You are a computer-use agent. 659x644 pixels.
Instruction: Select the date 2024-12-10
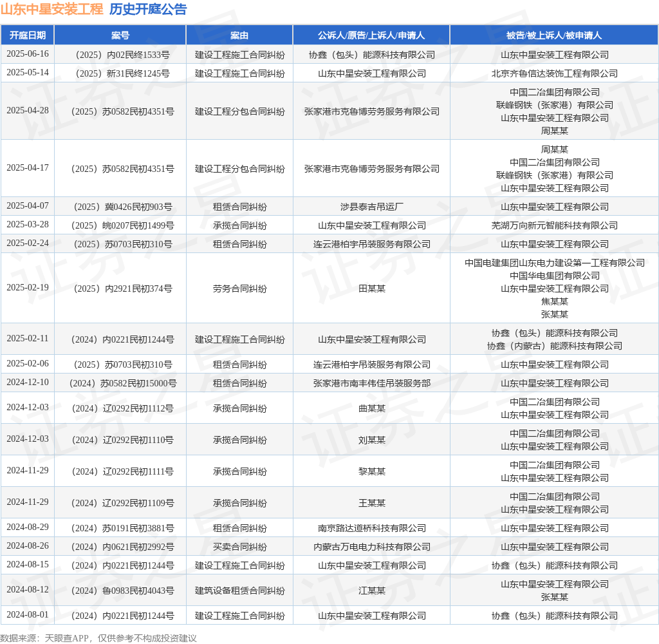tap(28, 382)
